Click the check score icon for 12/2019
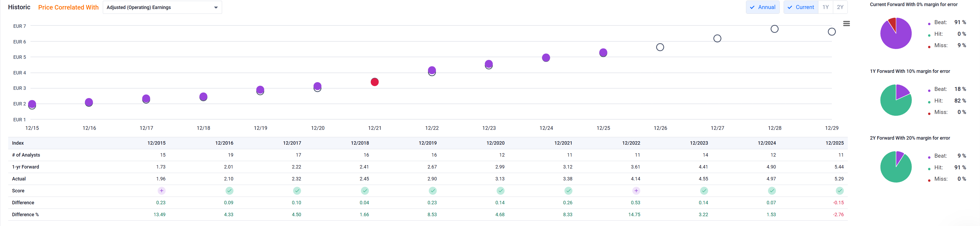 [x=432, y=190]
